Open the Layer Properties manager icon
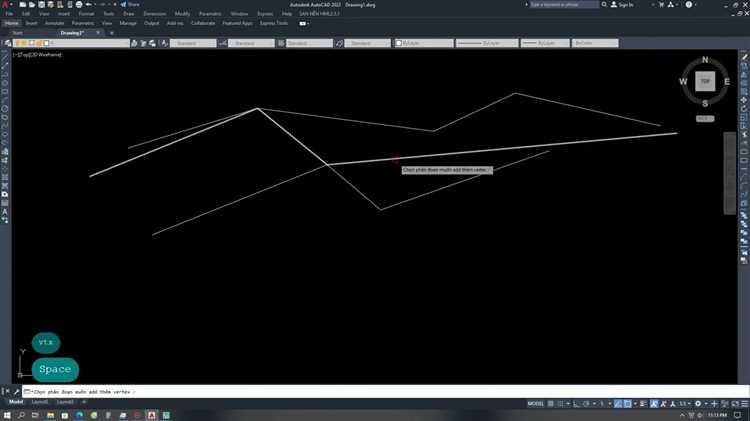The height and width of the screenshot is (421, 750). (x=8, y=43)
